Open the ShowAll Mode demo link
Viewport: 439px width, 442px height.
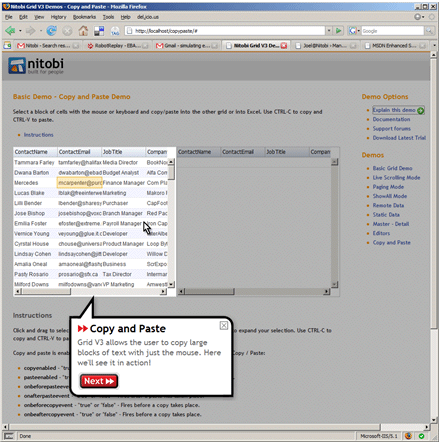(390, 196)
